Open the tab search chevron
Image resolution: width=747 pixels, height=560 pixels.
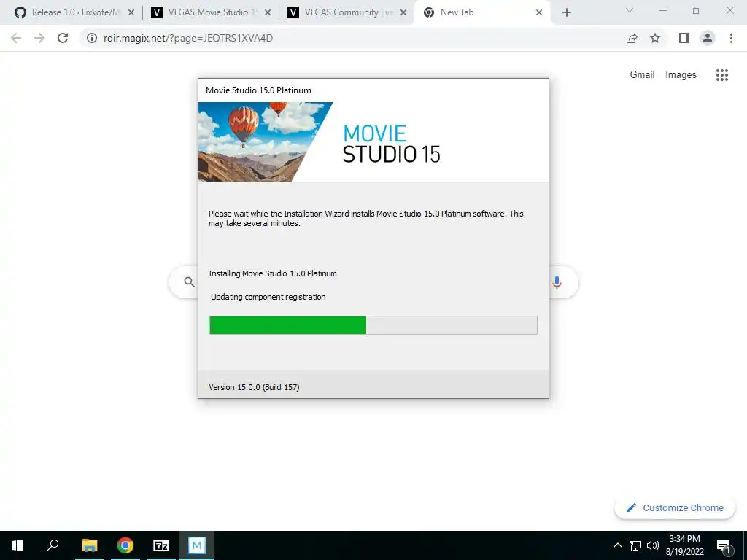click(630, 10)
